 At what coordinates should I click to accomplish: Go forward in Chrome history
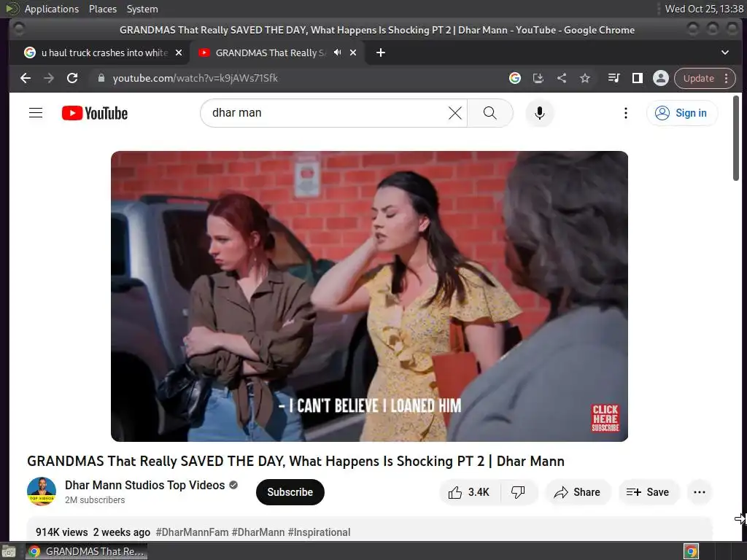[x=49, y=78]
